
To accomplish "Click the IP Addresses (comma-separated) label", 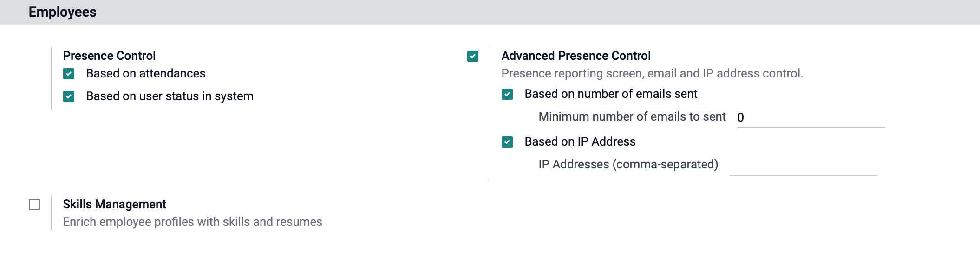I will [x=628, y=164].
